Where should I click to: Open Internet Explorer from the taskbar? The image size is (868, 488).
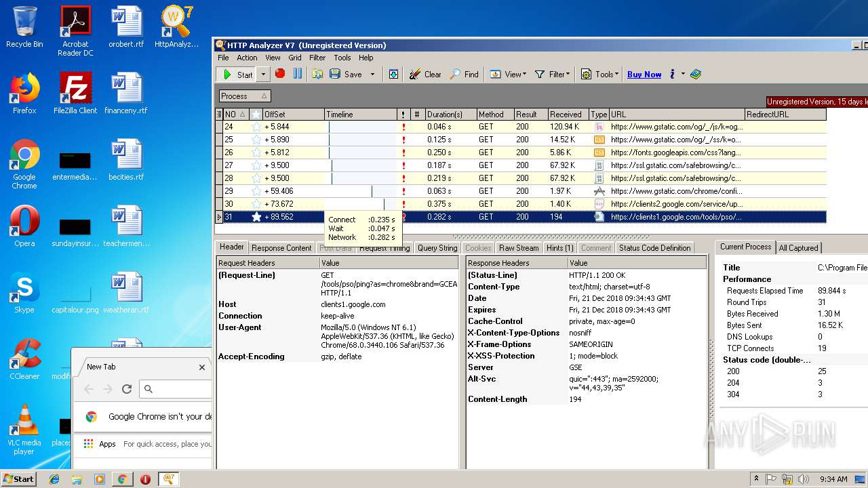click(x=54, y=479)
